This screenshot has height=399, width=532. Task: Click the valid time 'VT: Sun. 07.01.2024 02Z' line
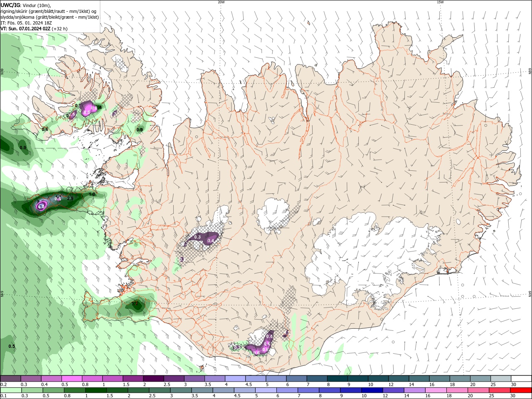26,29
